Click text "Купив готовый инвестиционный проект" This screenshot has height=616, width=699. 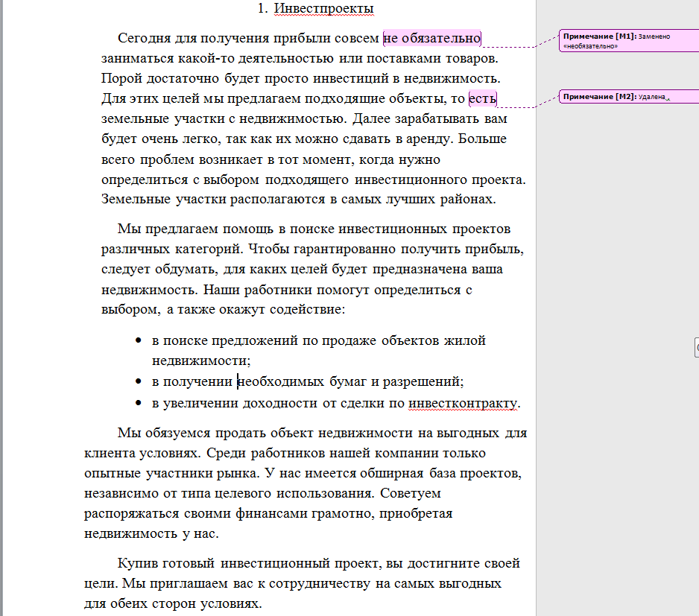[x=248, y=563]
